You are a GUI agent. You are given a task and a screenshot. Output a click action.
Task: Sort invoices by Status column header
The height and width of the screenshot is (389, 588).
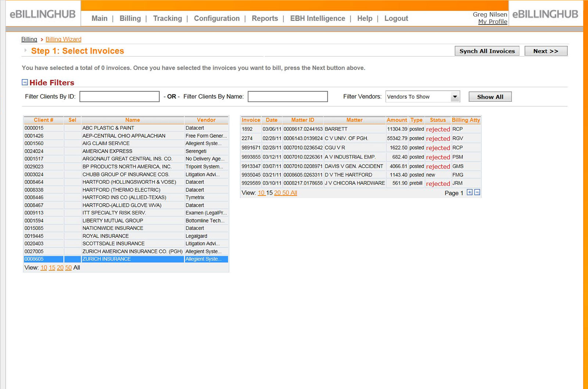(x=438, y=120)
